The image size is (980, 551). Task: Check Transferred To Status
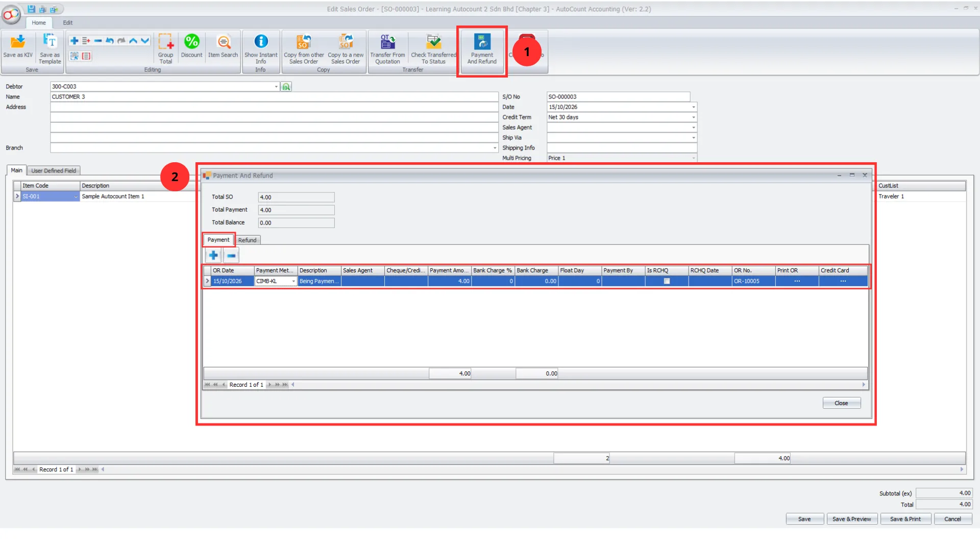pyautogui.click(x=433, y=49)
